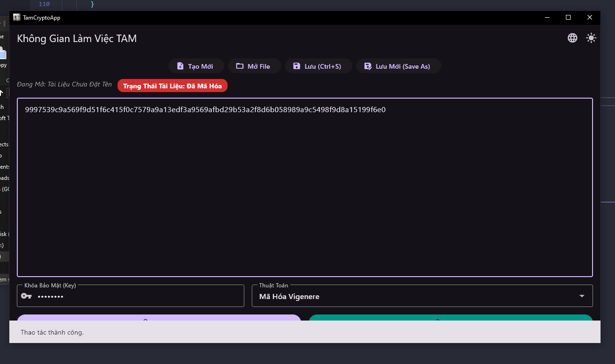Minimize the TamCryptoApp window

(547, 18)
